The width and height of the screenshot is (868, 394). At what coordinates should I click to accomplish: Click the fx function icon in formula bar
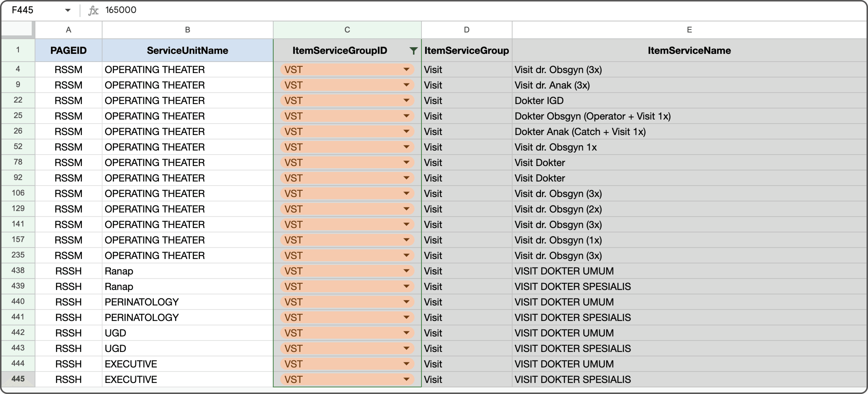click(x=93, y=10)
